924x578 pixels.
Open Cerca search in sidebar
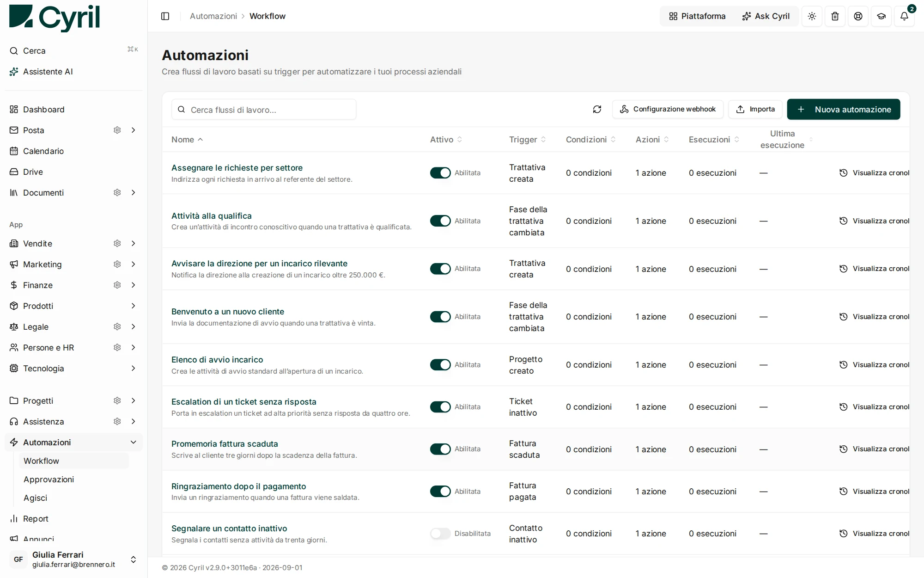click(x=74, y=51)
